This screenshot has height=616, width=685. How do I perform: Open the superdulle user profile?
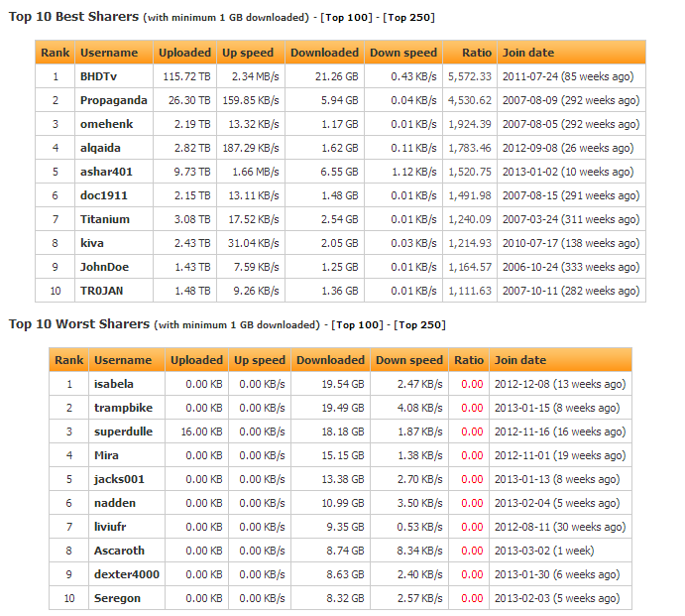click(123, 431)
